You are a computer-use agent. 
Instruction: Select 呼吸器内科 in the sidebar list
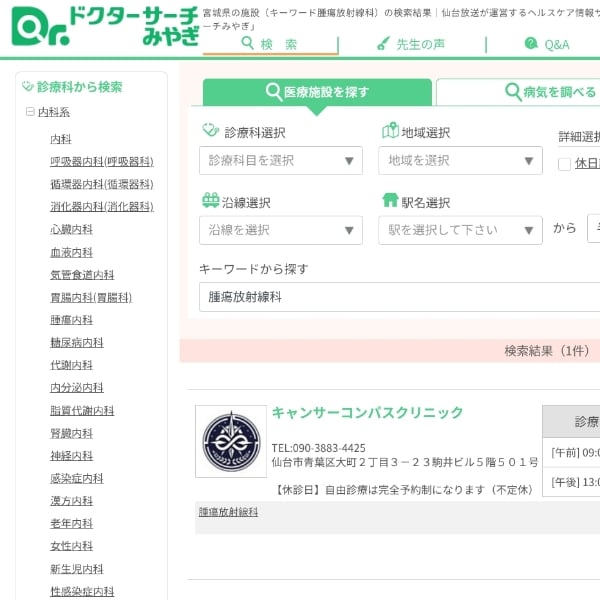[102, 162]
